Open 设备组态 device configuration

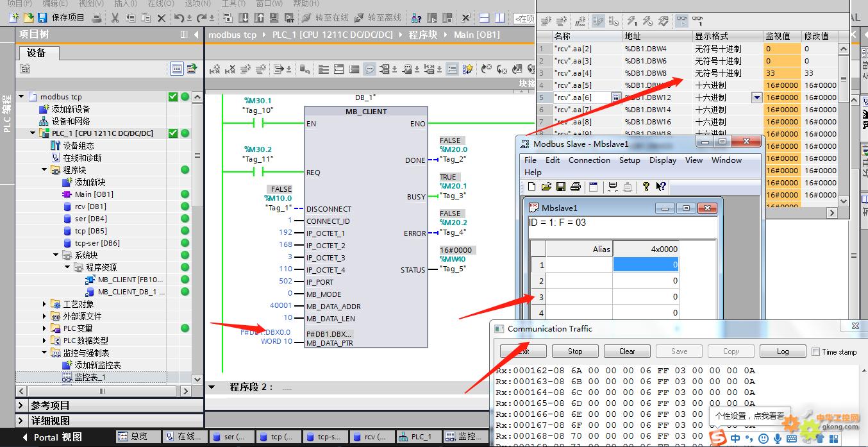pyautogui.click(x=78, y=146)
